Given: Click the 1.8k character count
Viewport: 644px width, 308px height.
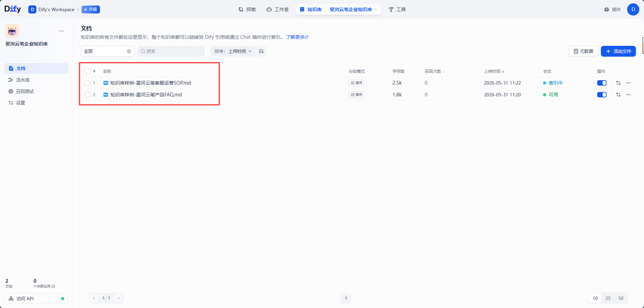Looking at the screenshot, I should [397, 95].
